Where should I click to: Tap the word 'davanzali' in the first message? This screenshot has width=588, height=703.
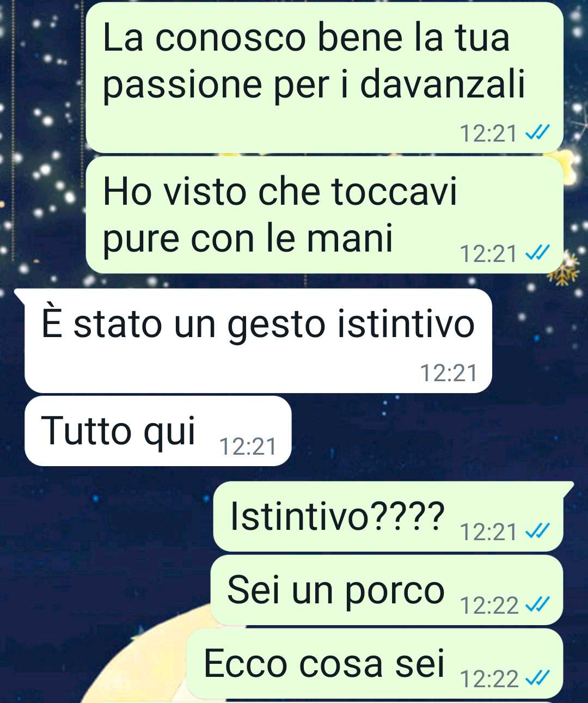(x=443, y=84)
